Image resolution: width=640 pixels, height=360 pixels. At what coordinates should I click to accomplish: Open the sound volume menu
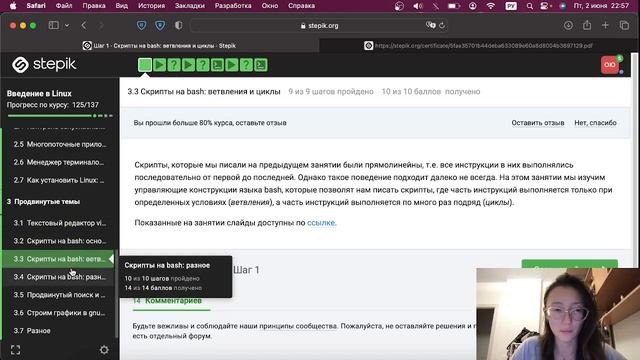click(x=418, y=6)
